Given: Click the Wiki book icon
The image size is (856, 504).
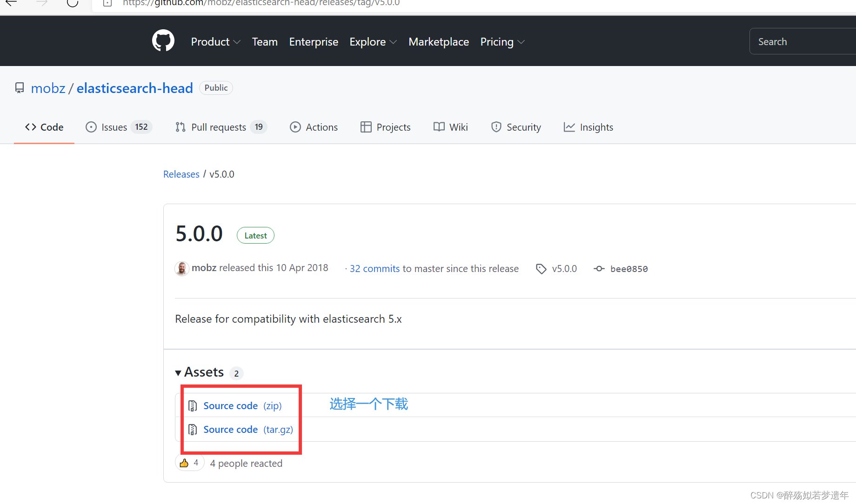Looking at the screenshot, I should 439,127.
